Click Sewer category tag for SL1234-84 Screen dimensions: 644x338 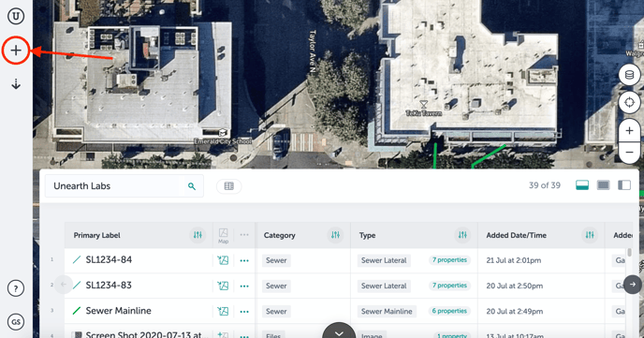tap(276, 260)
